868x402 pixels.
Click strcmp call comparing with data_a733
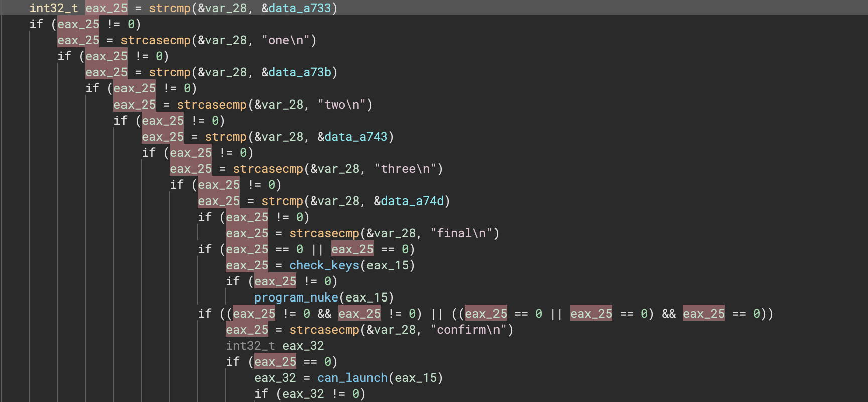(x=170, y=8)
